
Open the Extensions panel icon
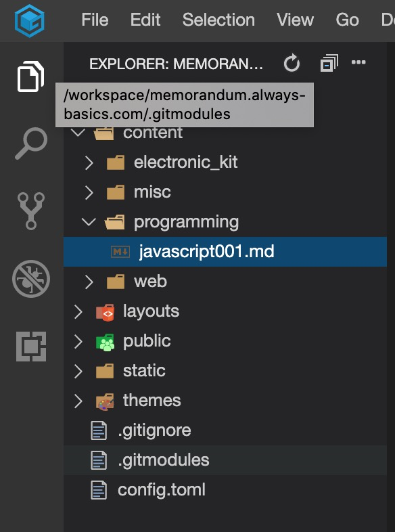point(31,347)
